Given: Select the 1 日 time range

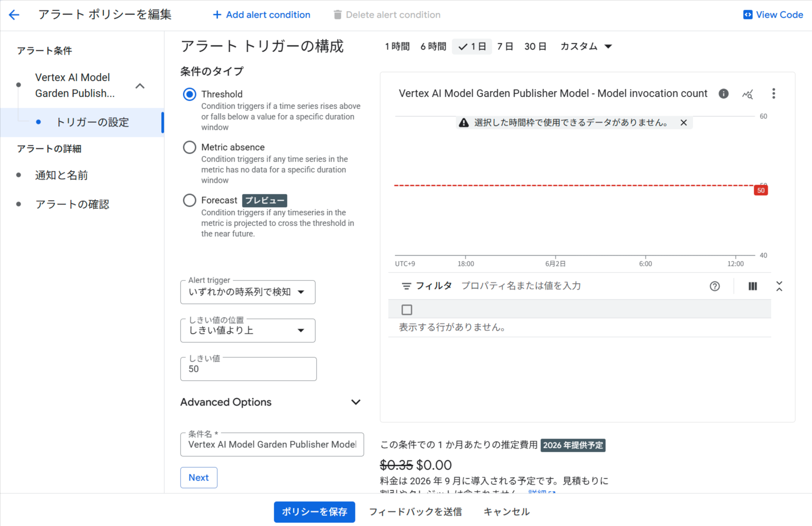Looking at the screenshot, I should [472, 46].
